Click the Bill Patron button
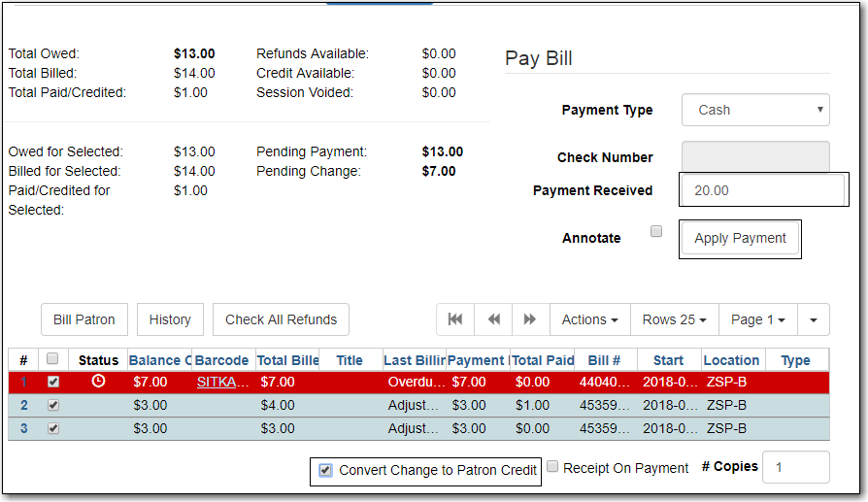Screen dimensions: 868x502 (84, 319)
